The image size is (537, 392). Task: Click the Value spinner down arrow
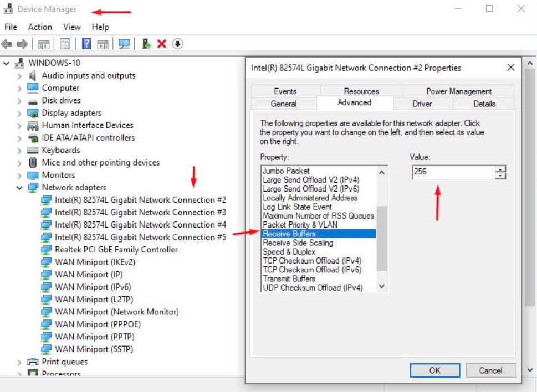click(500, 176)
